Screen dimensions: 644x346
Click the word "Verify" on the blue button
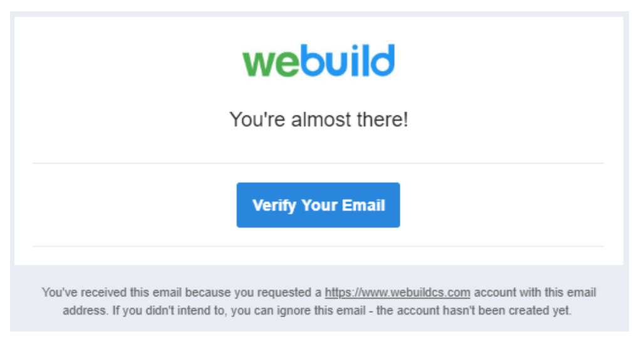[274, 206]
